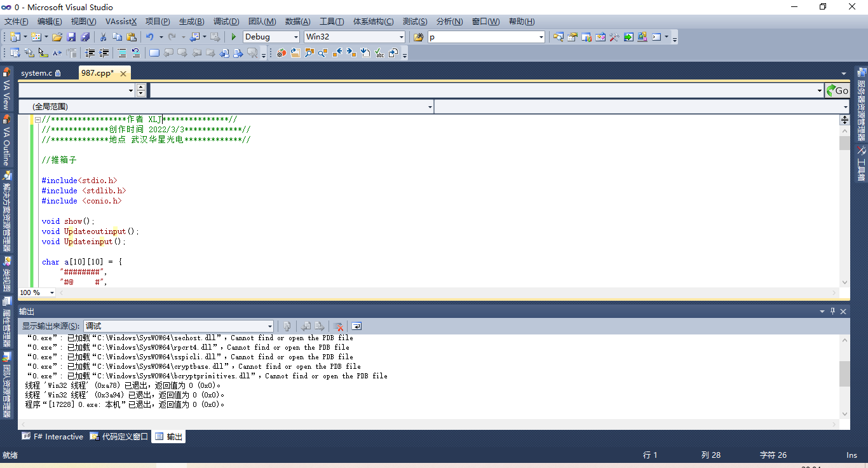Click the VAssistX Go button

click(837, 90)
